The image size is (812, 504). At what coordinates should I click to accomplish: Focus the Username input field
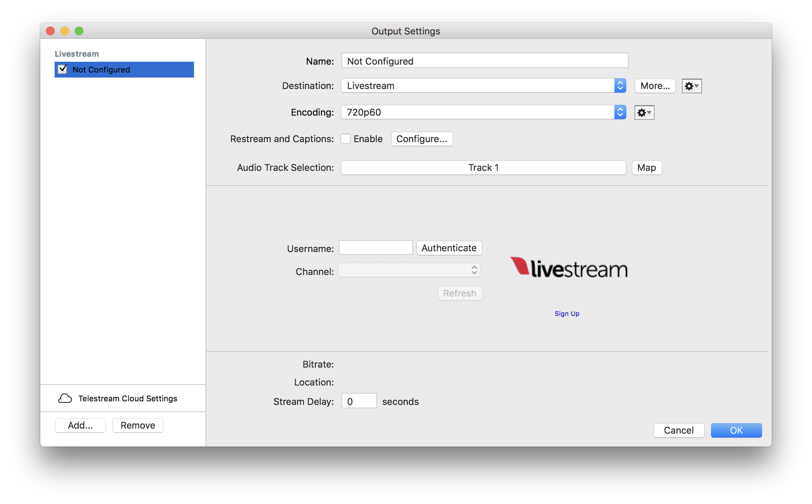(376, 248)
